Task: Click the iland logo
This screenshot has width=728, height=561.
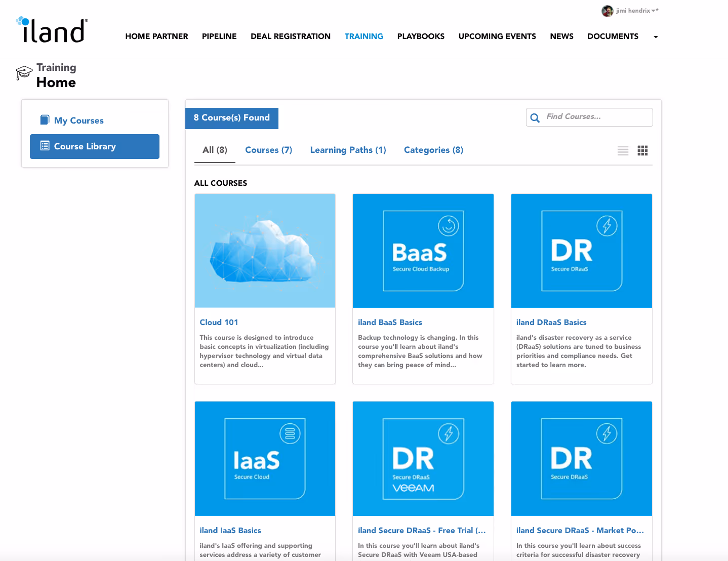Action: click(x=52, y=29)
